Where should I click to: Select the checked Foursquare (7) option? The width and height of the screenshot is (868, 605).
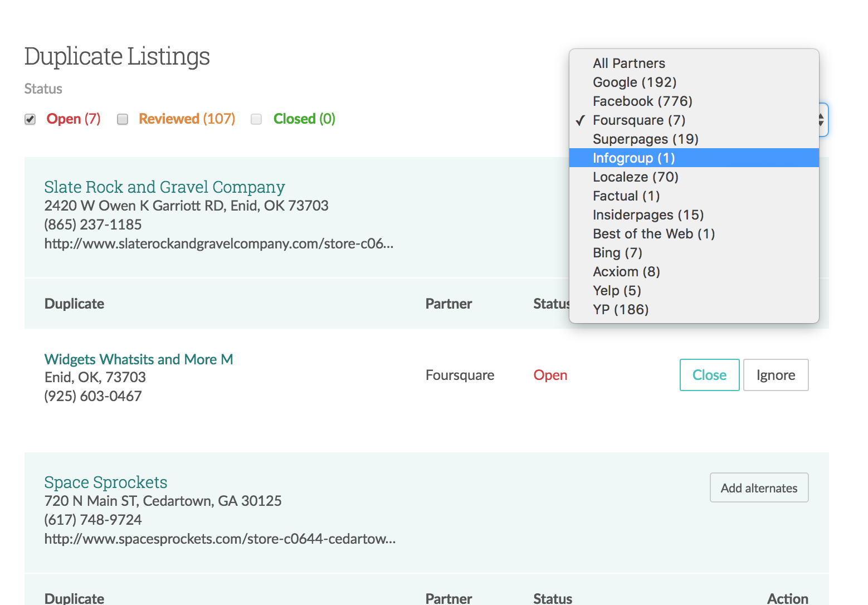click(x=638, y=120)
